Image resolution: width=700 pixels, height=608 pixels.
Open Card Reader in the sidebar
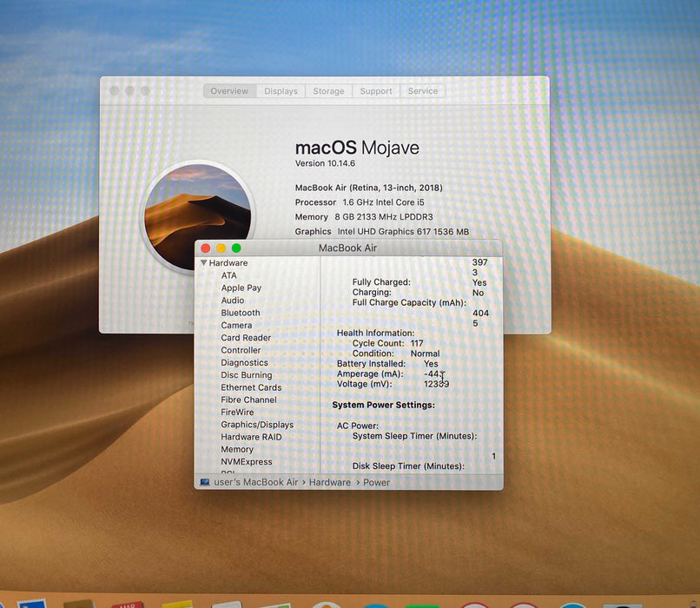pos(246,338)
